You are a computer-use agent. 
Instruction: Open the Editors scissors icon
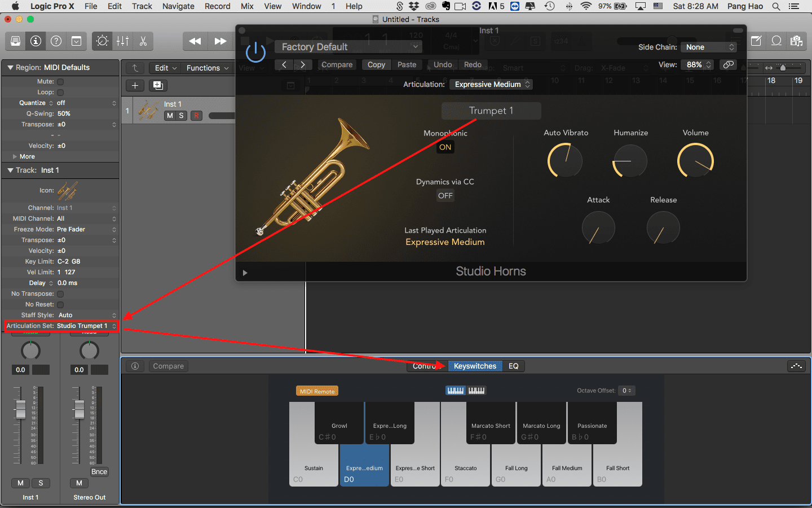click(143, 41)
